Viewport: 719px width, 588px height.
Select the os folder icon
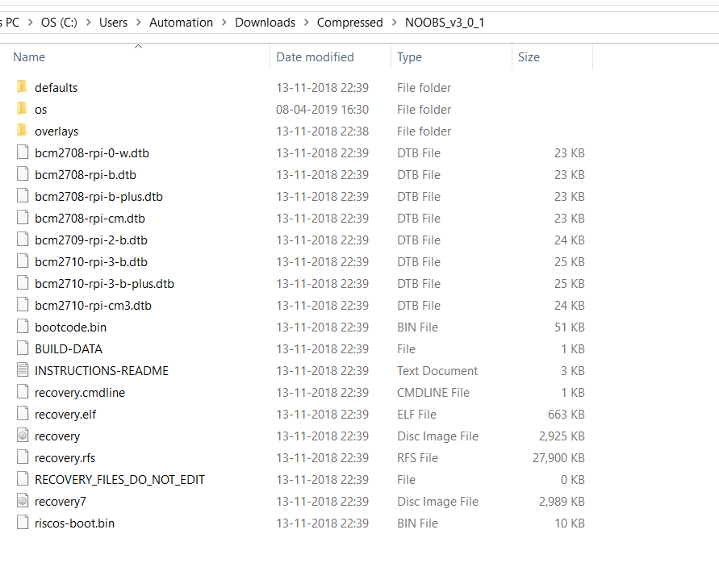pyautogui.click(x=22, y=109)
